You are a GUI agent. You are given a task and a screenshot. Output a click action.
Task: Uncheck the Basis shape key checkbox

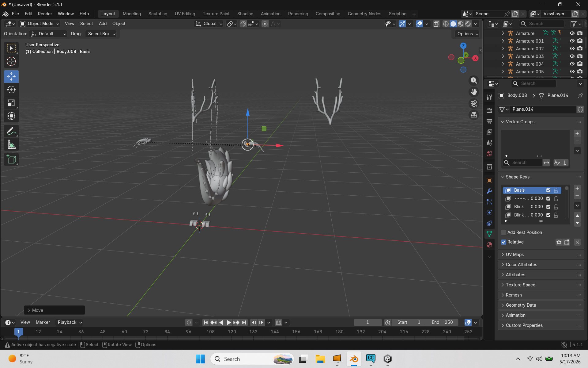548,190
